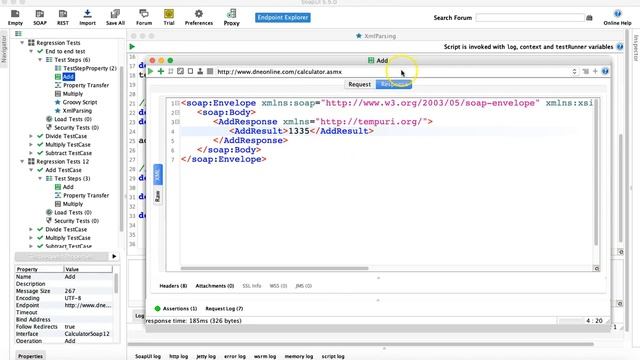
Task: Open the Assertions (1) tab
Action: tap(176, 309)
